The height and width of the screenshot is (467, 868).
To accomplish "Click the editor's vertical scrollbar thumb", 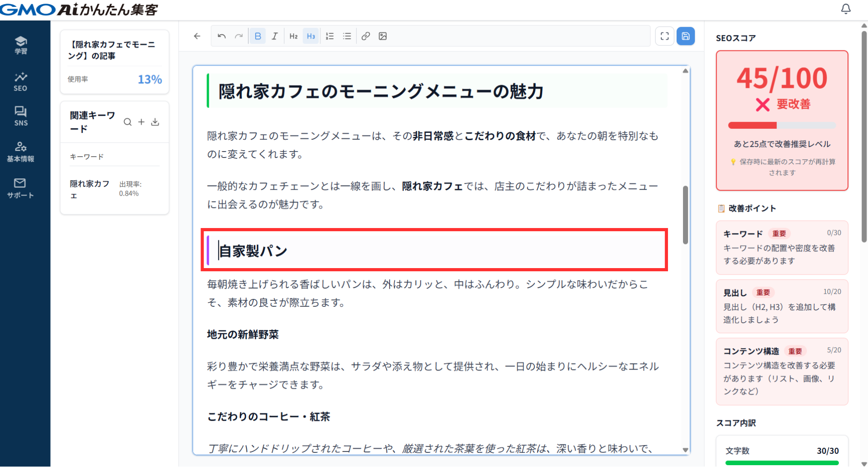I will click(685, 214).
